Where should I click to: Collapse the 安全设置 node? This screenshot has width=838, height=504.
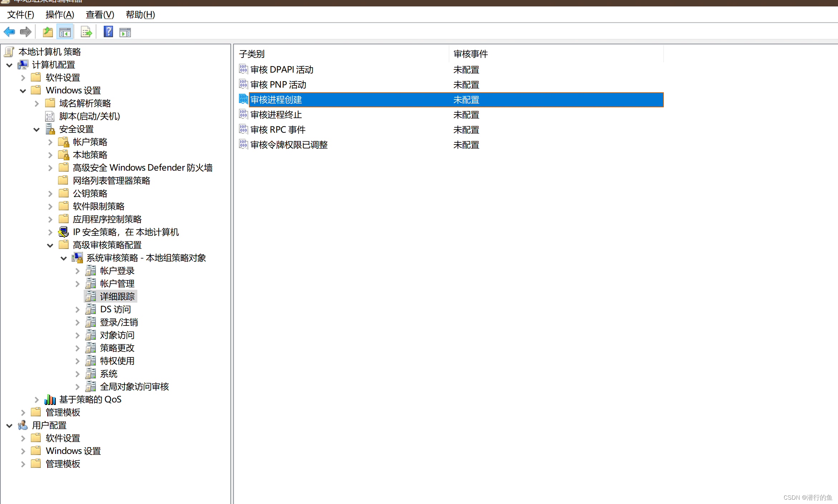pyautogui.click(x=36, y=129)
